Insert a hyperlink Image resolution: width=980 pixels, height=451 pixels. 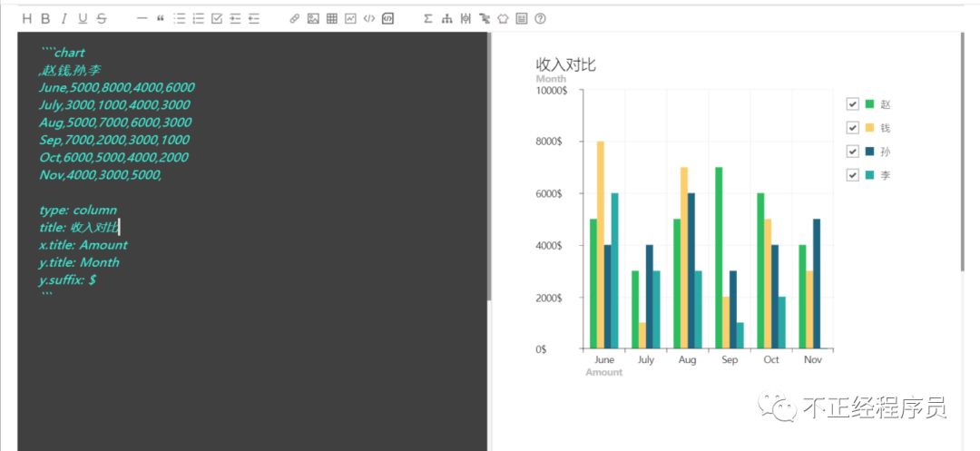(294, 19)
